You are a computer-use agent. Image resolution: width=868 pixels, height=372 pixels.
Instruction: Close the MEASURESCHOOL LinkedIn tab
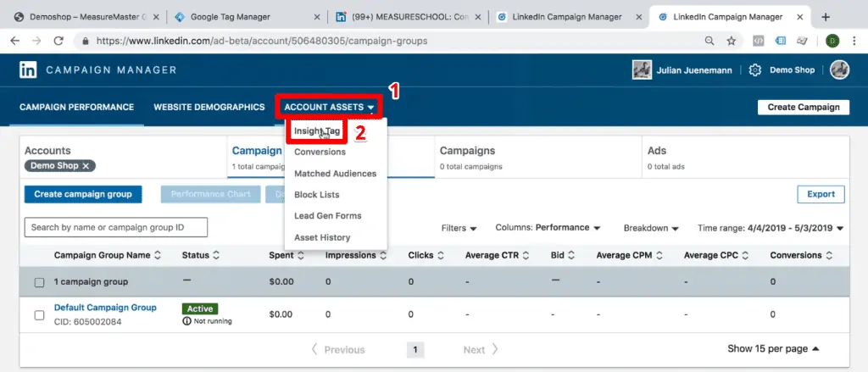(478, 17)
